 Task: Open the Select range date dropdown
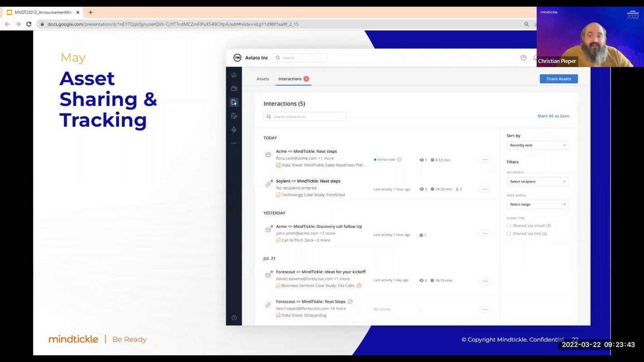537,205
